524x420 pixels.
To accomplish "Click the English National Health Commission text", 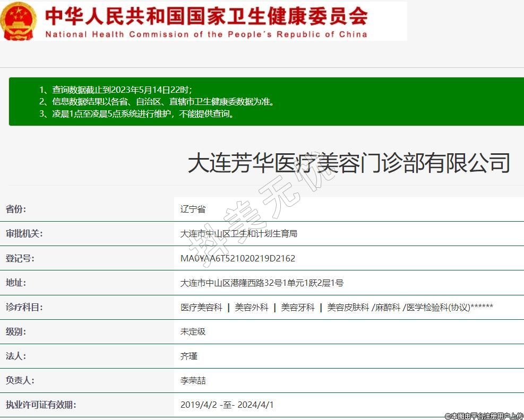I will point(206,34).
